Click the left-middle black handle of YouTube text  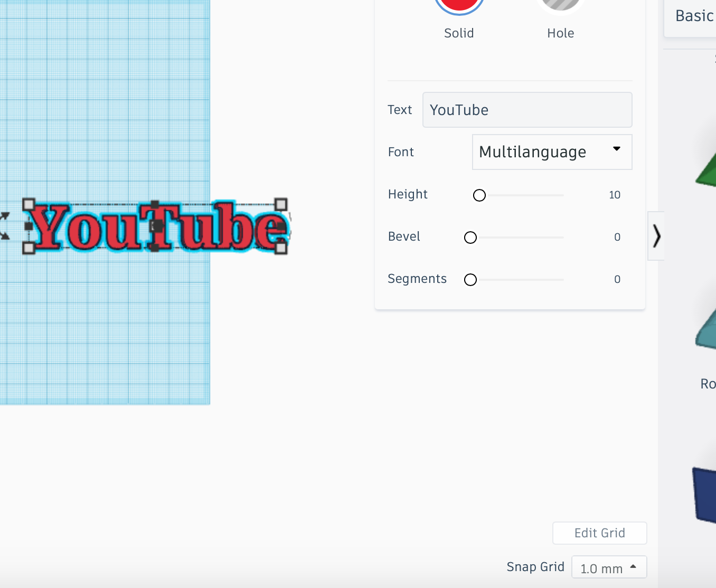[29, 226]
